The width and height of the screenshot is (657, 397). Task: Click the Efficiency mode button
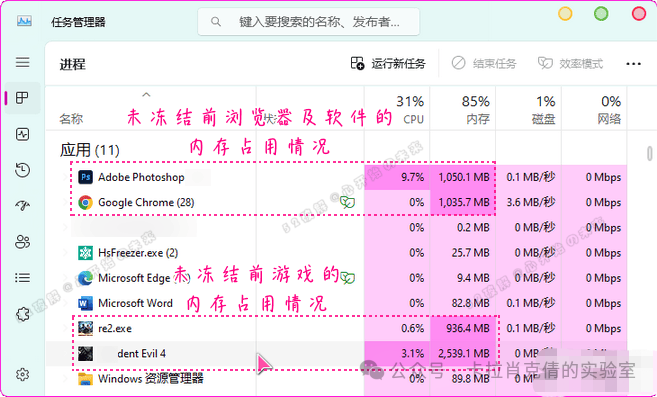570,63
